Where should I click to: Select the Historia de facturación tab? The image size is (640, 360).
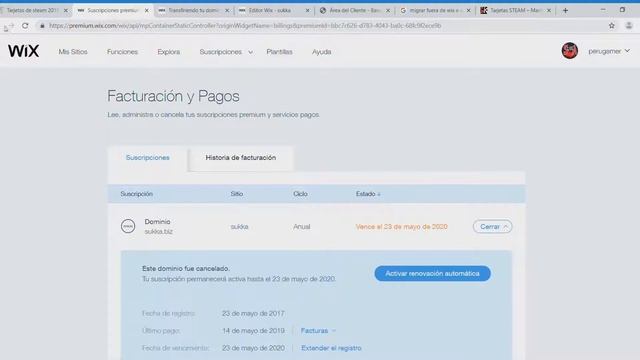[241, 158]
